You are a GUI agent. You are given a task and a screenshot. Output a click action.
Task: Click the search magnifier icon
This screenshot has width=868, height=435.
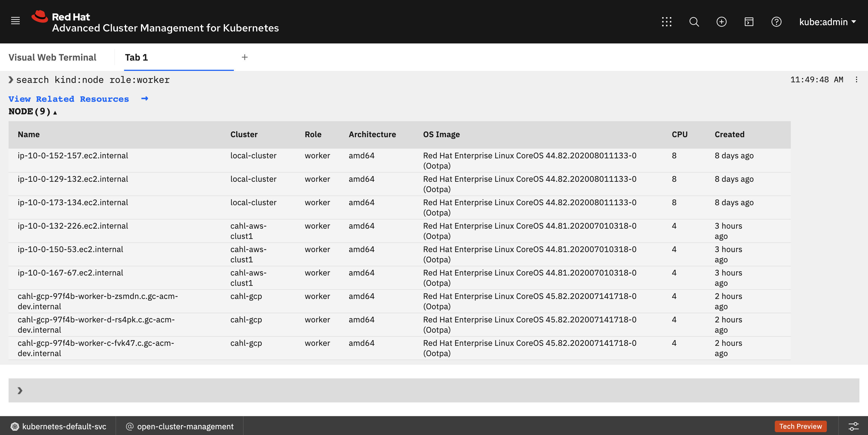point(694,21)
